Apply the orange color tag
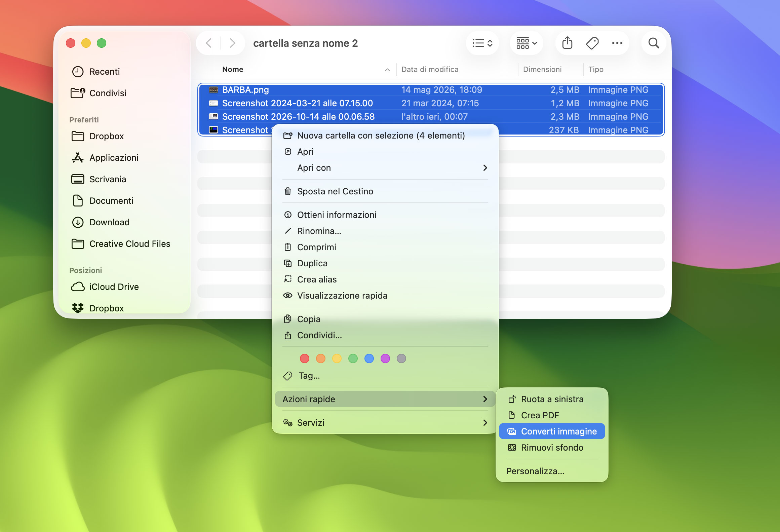780x532 pixels. [x=320, y=358]
